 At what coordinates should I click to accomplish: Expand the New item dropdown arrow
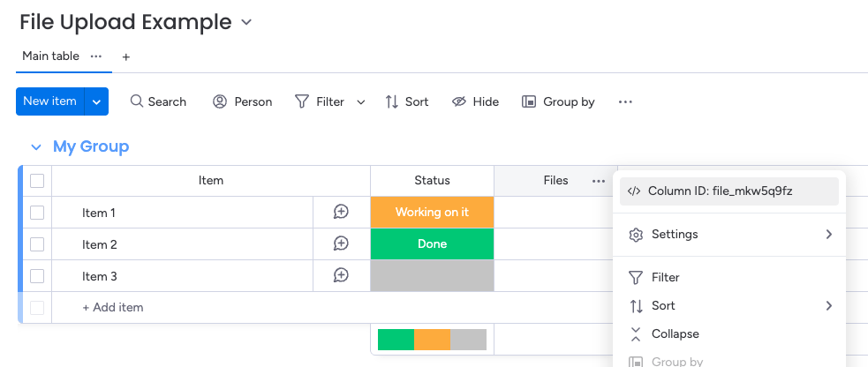[96, 101]
